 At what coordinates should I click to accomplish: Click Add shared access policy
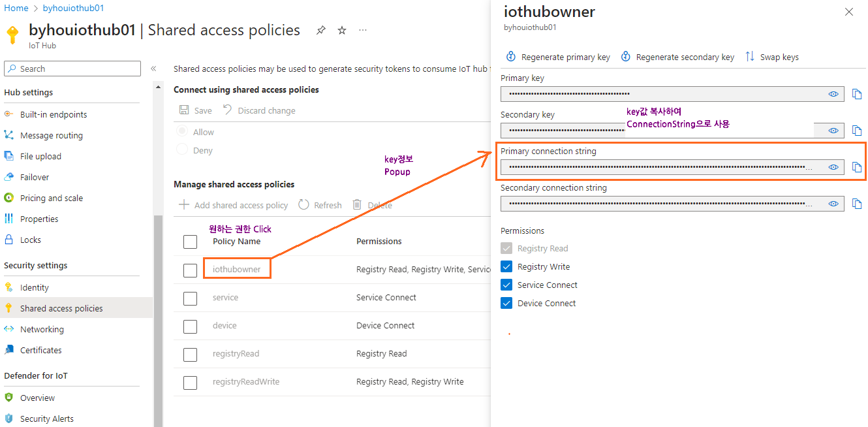point(232,204)
